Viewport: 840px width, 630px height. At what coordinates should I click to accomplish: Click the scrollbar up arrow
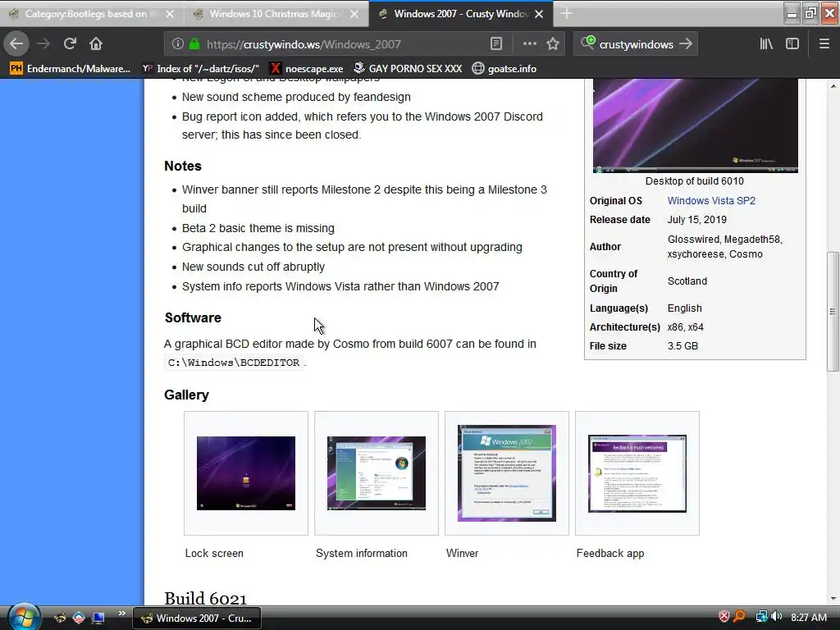(x=833, y=85)
